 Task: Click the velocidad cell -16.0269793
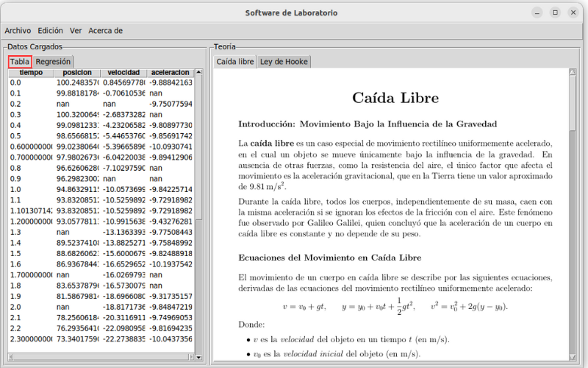pyautogui.click(x=123, y=275)
